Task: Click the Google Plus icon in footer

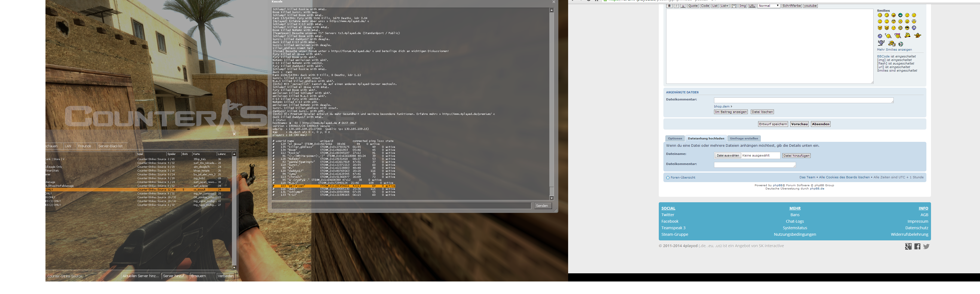Action: (x=908, y=246)
